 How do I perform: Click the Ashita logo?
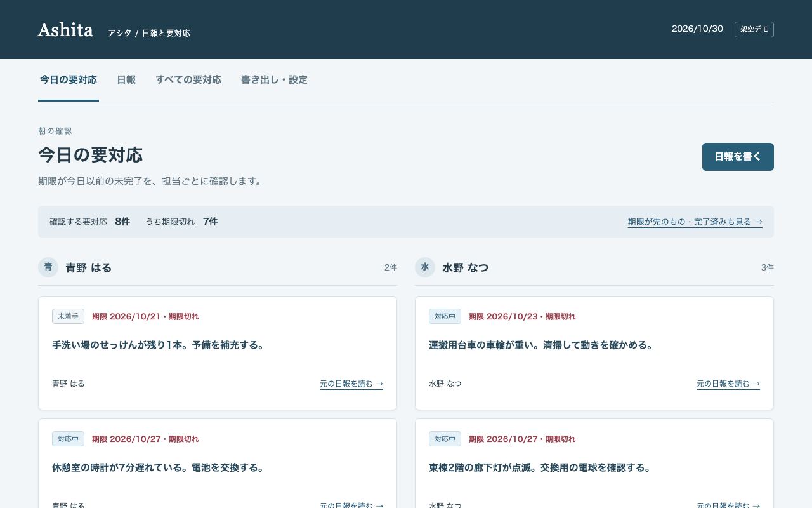click(x=65, y=30)
